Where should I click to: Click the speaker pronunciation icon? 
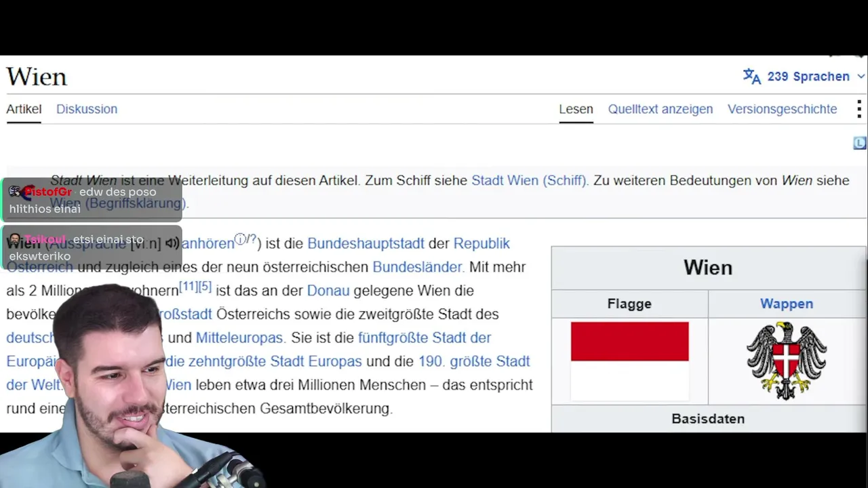[x=172, y=243]
